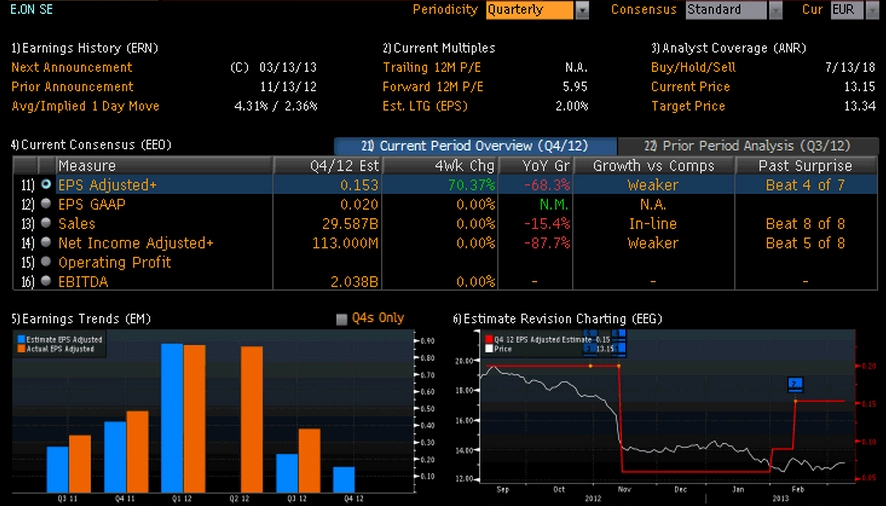Click the Next Announcement label
The image size is (886, 506).
click(x=72, y=67)
